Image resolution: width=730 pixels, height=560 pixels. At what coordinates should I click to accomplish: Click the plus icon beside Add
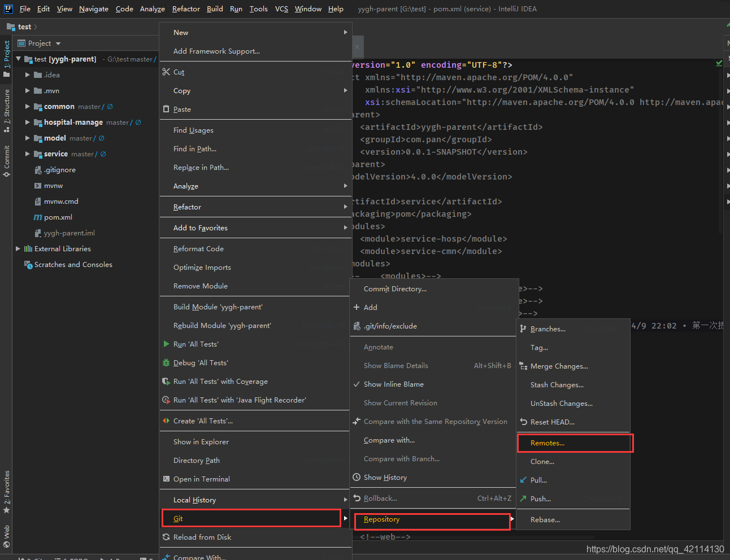[357, 307]
